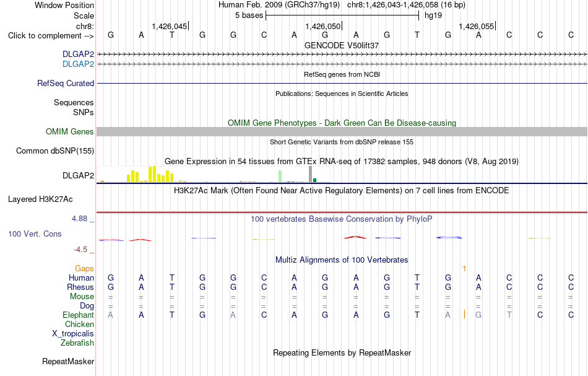Click the -4.5 conservation scale value
588x376 pixels.
80,250
